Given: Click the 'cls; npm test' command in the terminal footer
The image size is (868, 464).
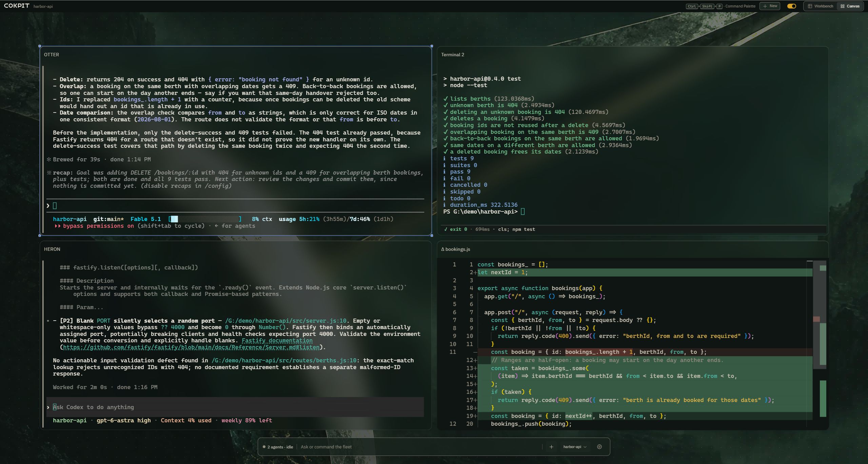Looking at the screenshot, I should click(x=516, y=229).
